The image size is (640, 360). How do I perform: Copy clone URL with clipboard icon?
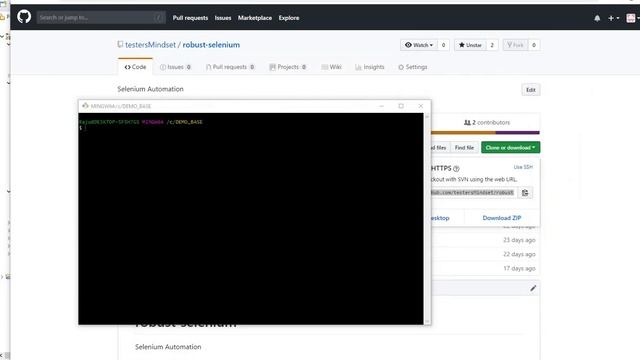point(525,193)
